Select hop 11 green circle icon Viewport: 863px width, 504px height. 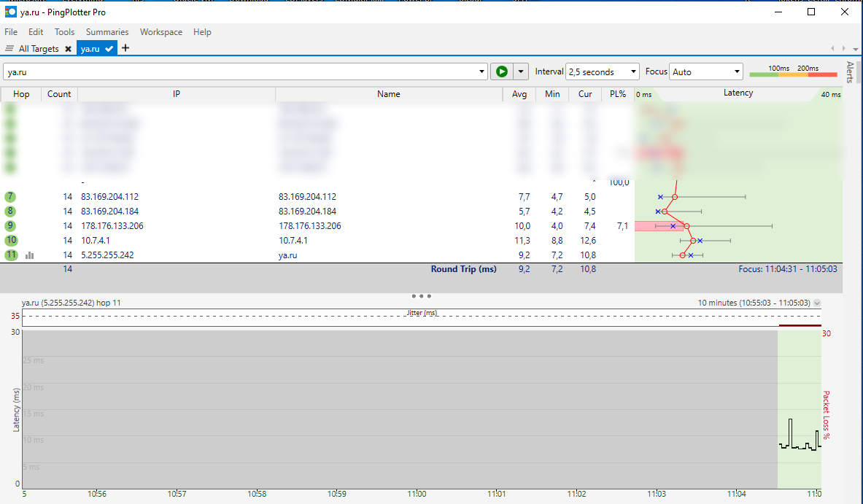click(x=11, y=255)
